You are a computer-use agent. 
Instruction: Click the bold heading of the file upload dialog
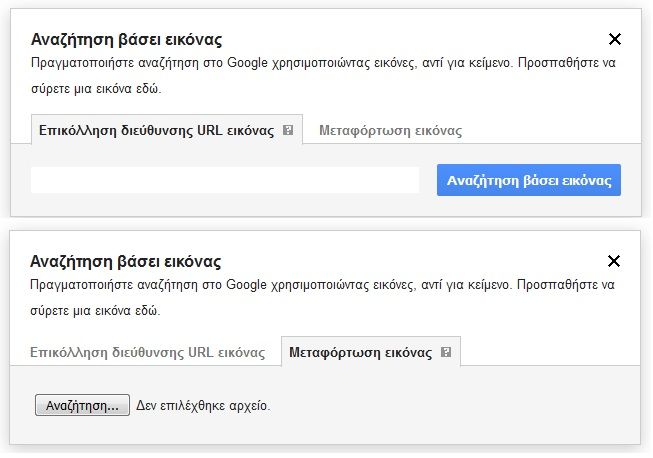point(125,261)
